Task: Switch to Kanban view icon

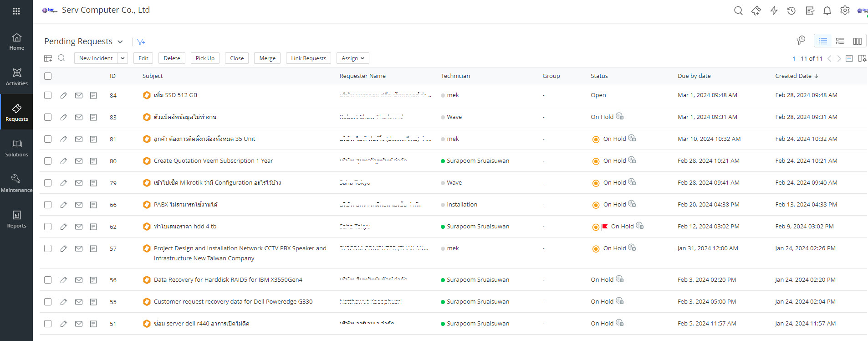Action: coord(857,41)
